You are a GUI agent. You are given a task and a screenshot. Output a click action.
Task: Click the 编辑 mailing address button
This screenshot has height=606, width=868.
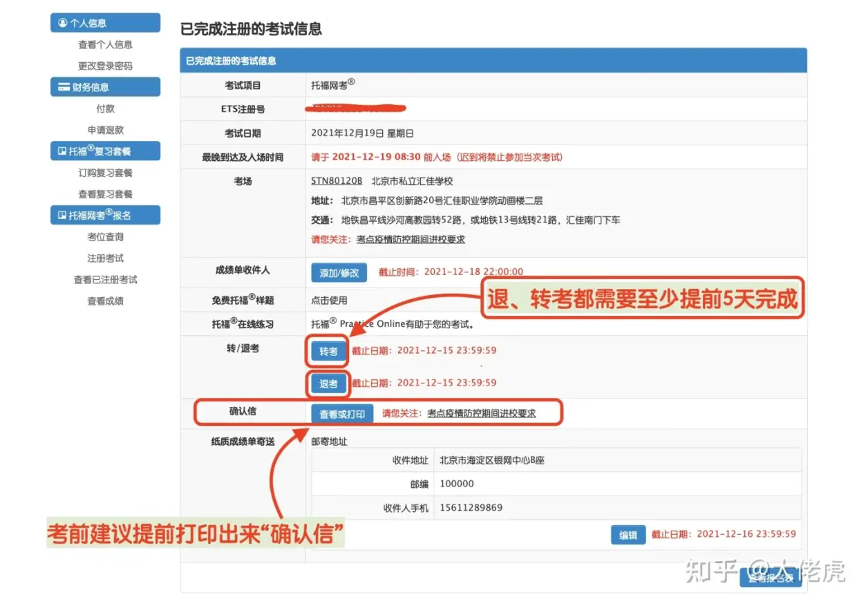tap(628, 535)
